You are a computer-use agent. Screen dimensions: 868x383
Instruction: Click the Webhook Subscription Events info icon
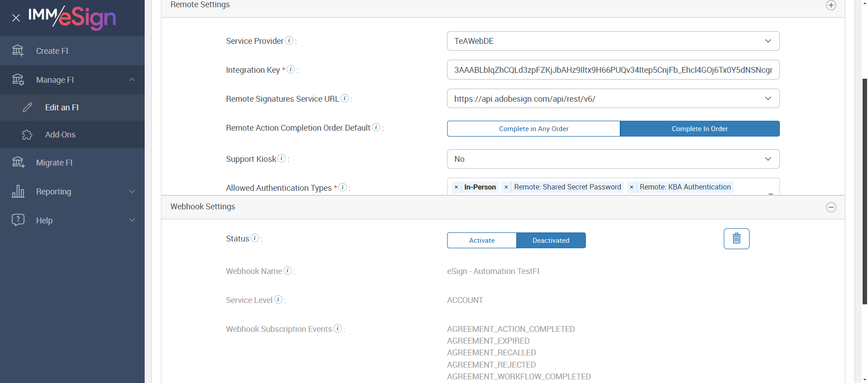338,328
